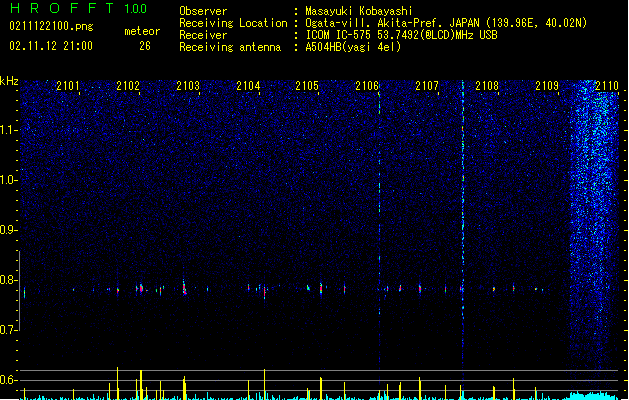The height and width of the screenshot is (400, 629).
Task: Click the 1.1 kHz frequency axis label
Action: [x=8, y=130]
